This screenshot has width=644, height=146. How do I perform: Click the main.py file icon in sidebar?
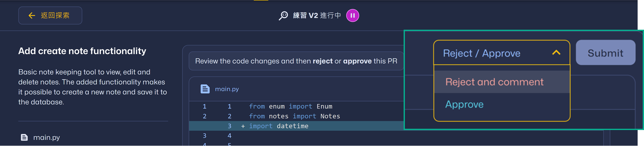(24, 137)
